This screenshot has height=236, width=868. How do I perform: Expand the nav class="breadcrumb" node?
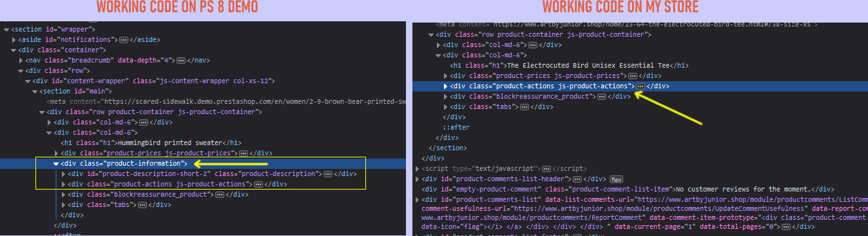[21, 61]
